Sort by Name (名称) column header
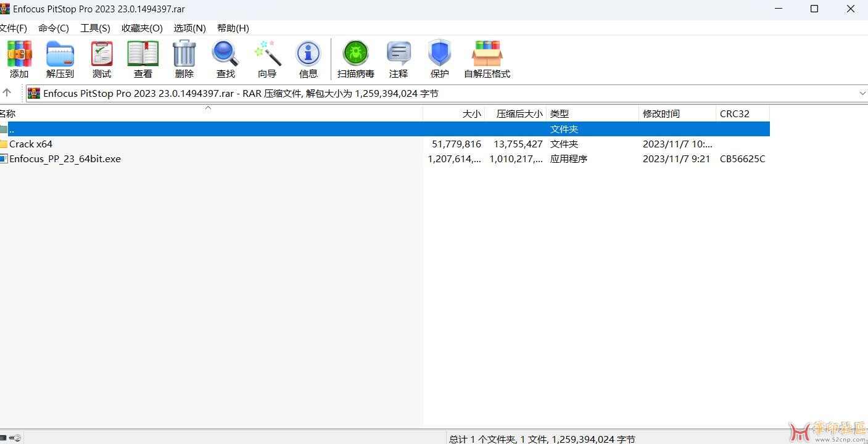The image size is (868, 444). 211,114
